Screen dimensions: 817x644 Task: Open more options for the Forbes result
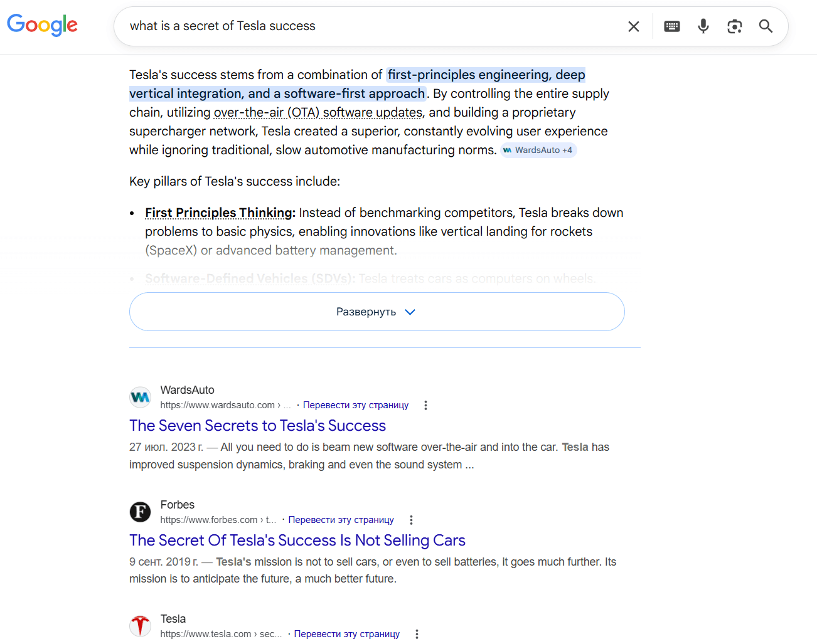click(x=411, y=520)
